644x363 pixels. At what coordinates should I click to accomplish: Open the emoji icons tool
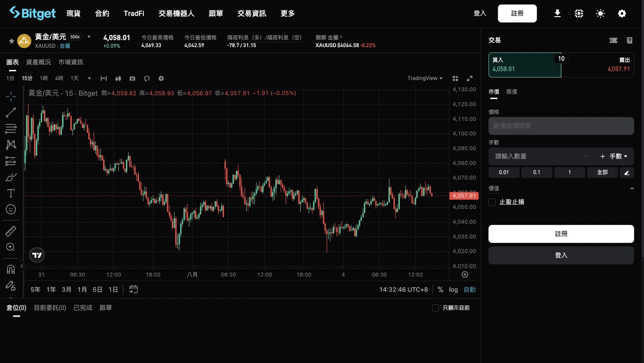[11, 209]
